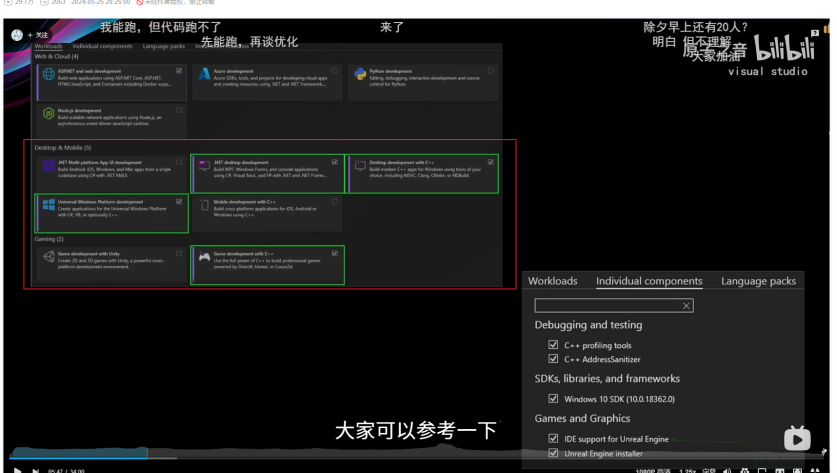Screen dimensions: 837x473
Task: Click the Azure development title text
Action: pyautogui.click(x=233, y=71)
